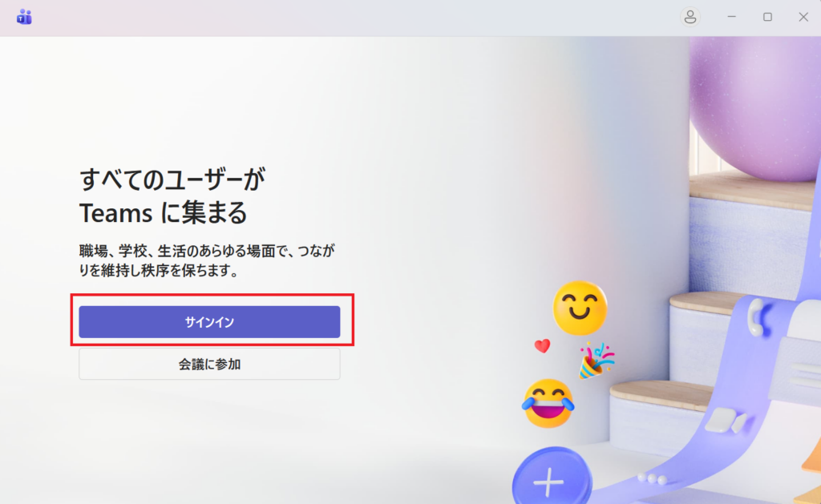The height and width of the screenshot is (504, 821).
Task: Click the party popper emoji
Action: click(596, 360)
